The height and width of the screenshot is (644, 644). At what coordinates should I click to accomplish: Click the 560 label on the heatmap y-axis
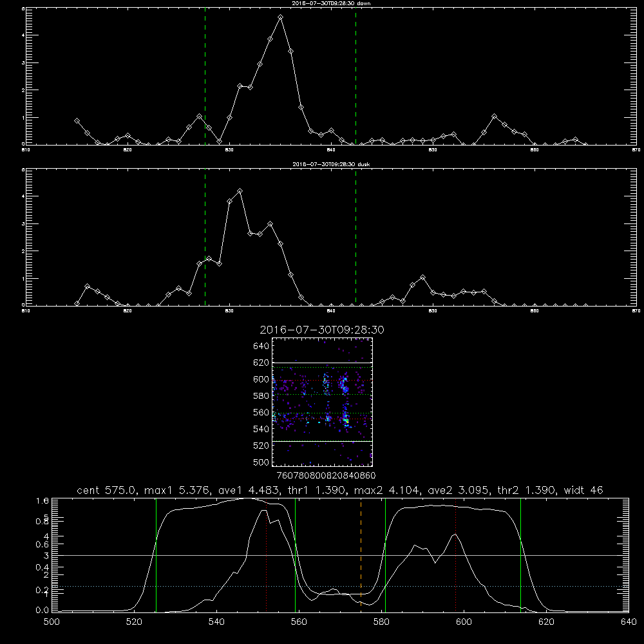point(261,412)
